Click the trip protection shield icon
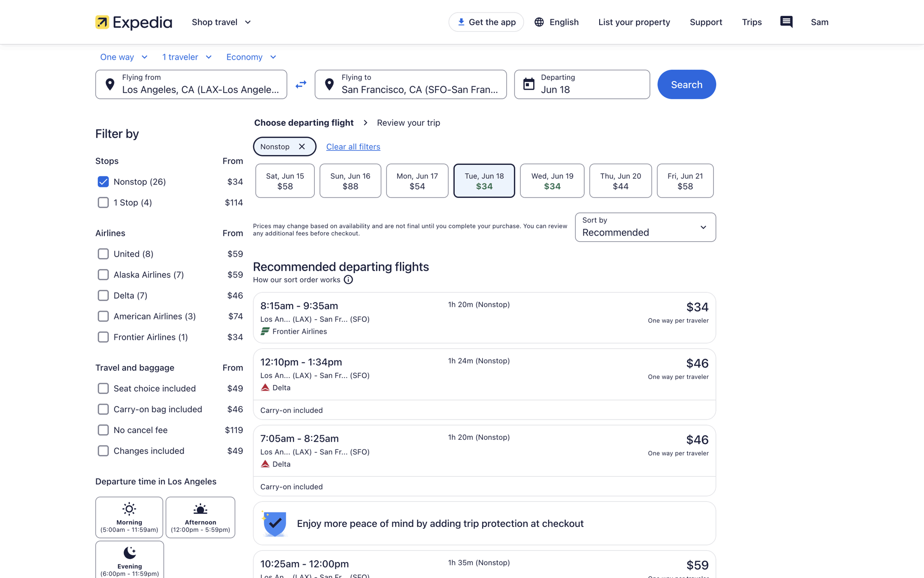Image resolution: width=924 pixels, height=578 pixels. tap(275, 524)
